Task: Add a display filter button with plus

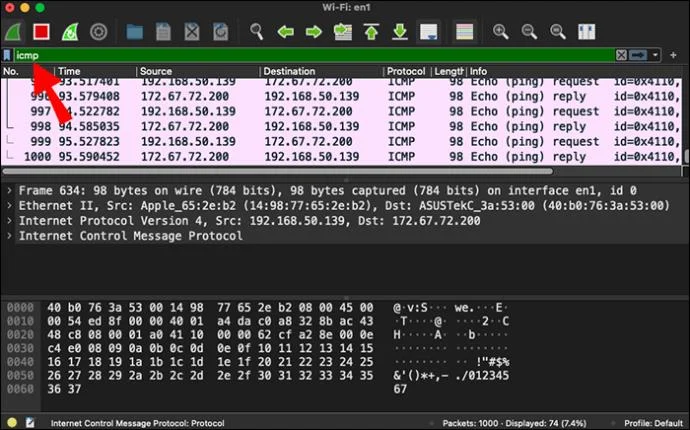Action: point(673,55)
